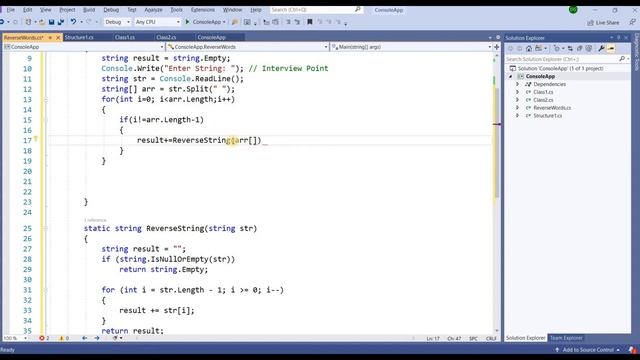Click the Save icon in toolbar
640x360 pixels.
[51, 22]
